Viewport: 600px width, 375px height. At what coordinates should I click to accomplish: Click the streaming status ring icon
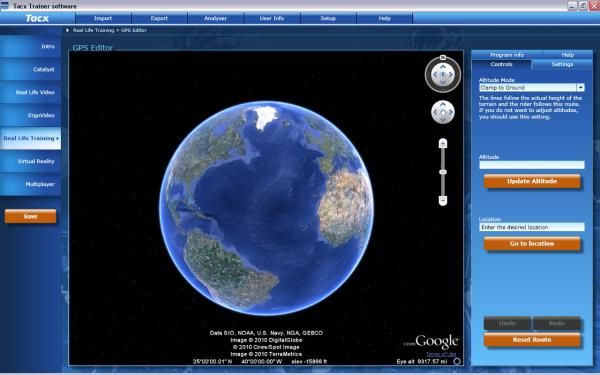[x=457, y=361]
